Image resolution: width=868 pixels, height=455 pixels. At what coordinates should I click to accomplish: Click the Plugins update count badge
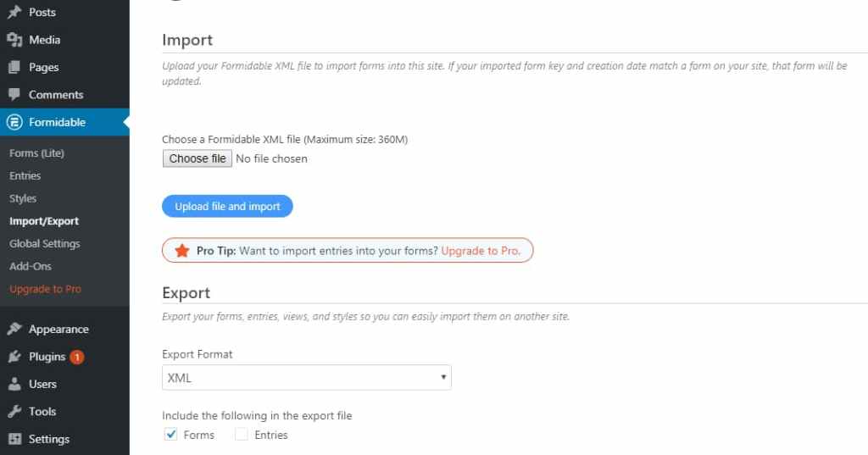[77, 357]
